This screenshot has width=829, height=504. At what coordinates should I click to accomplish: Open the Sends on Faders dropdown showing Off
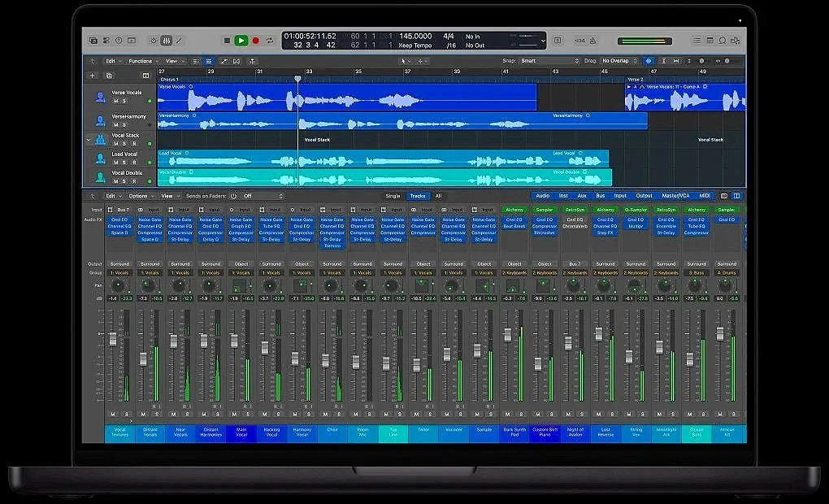260,196
